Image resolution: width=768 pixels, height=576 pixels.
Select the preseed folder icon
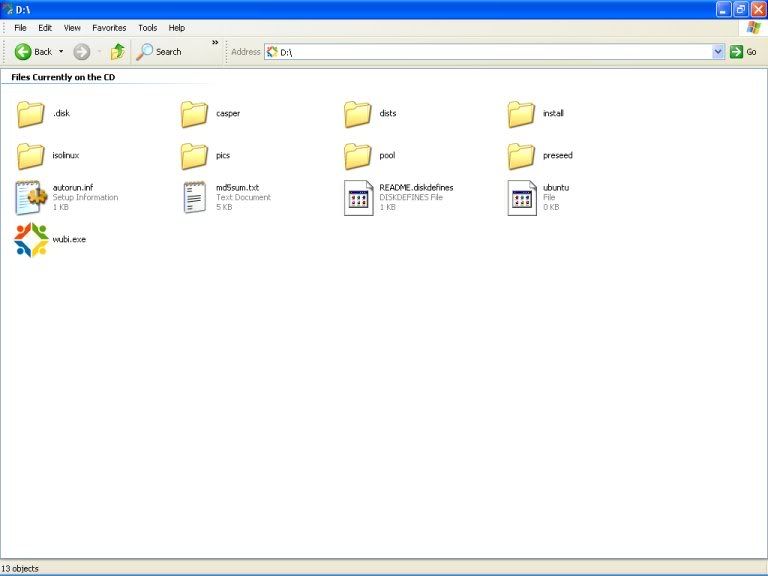[x=522, y=156]
